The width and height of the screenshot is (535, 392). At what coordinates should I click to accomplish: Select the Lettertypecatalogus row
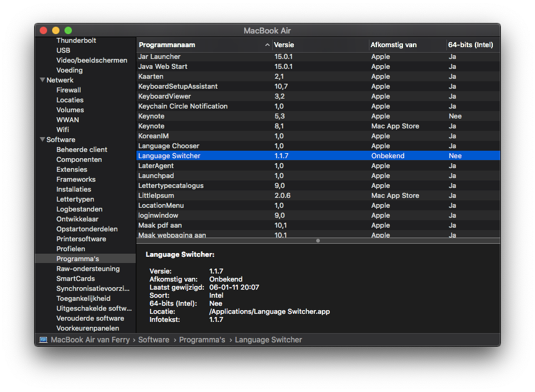[319, 185]
